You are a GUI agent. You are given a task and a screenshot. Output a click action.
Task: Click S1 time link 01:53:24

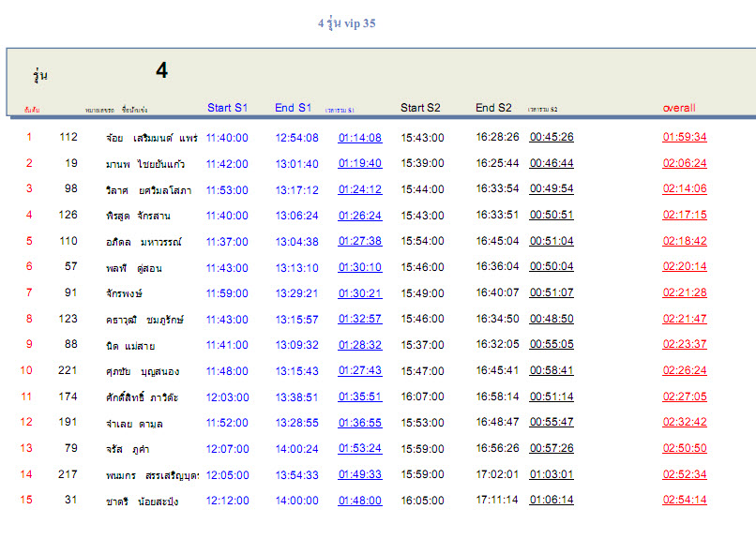click(360, 448)
